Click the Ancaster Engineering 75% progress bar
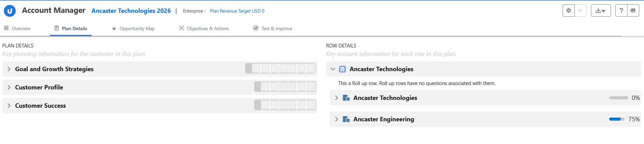 coord(617,119)
